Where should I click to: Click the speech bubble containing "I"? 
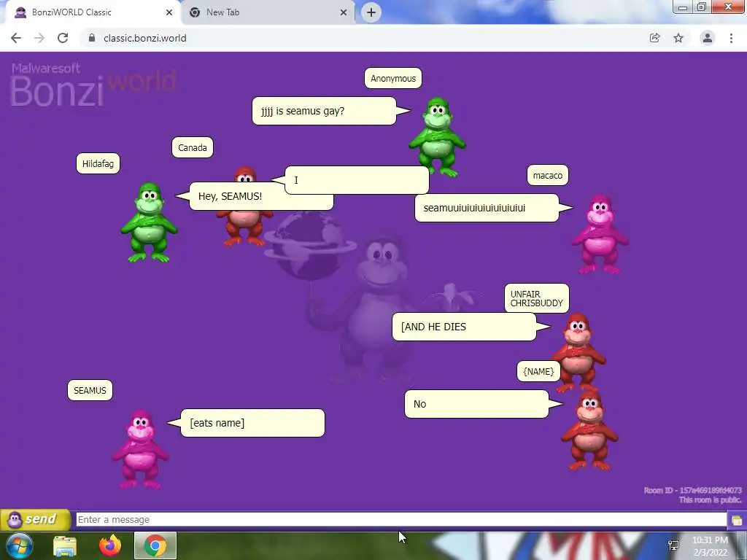point(357,180)
